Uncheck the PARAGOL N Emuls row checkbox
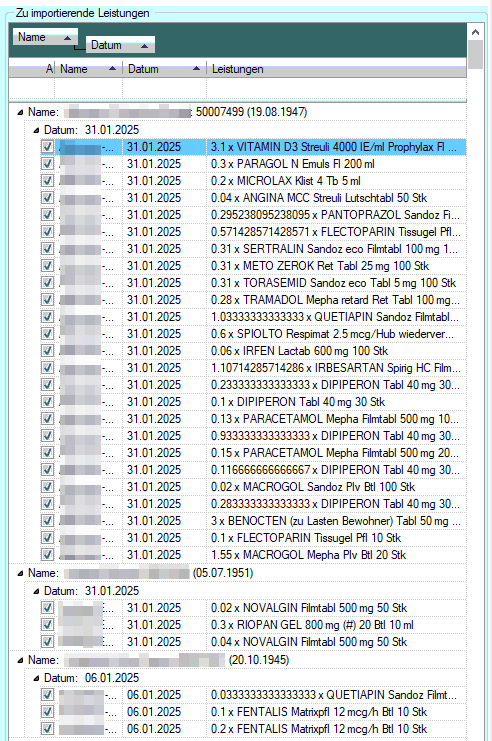The height and width of the screenshot is (741, 492). pos(47,164)
